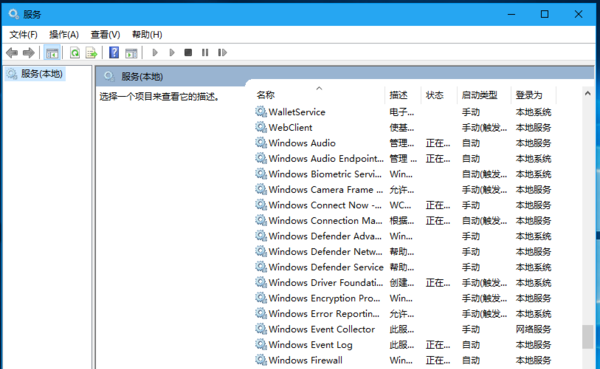Screen dimensions: 600x369
Task: Click the gear icon beside Windows Event Log
Action: tap(261, 344)
